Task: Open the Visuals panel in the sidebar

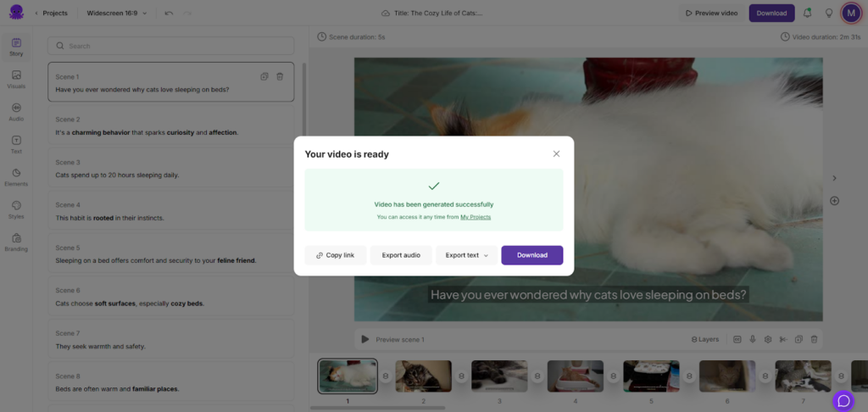Action: click(16, 79)
